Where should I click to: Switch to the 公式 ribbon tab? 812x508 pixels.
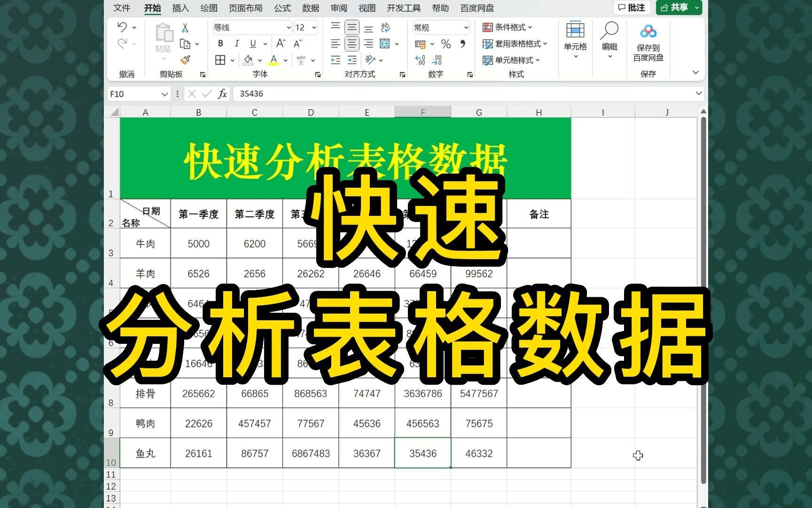coord(282,8)
